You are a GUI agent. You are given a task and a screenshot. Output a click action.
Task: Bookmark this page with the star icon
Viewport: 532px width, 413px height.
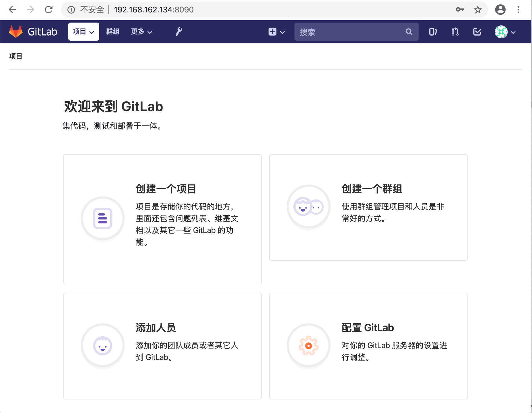[x=478, y=10]
